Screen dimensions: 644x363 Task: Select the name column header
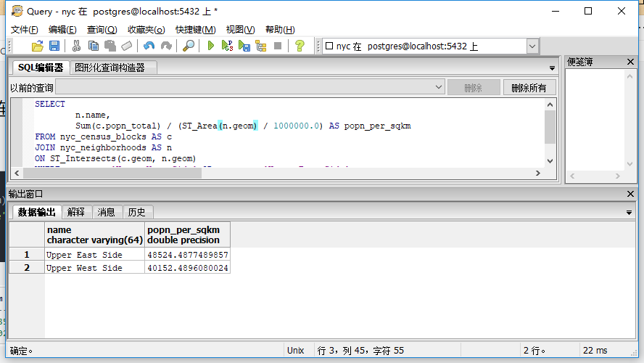click(x=94, y=234)
